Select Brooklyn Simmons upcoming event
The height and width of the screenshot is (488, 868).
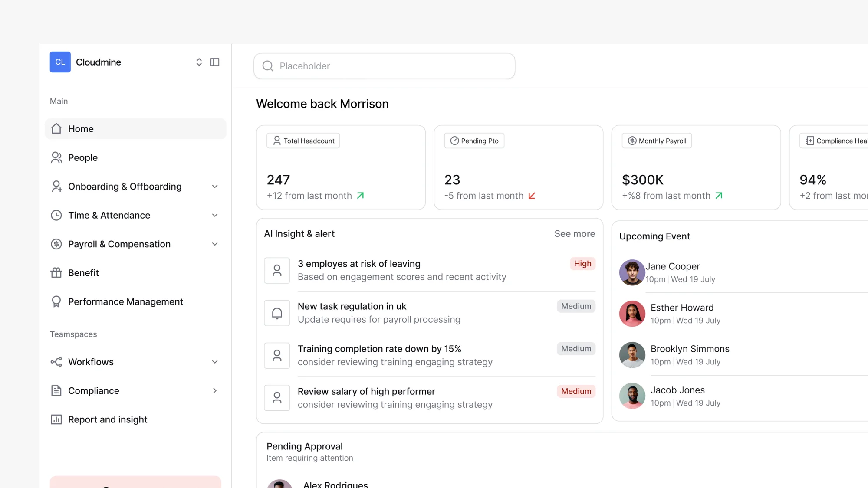click(743, 355)
